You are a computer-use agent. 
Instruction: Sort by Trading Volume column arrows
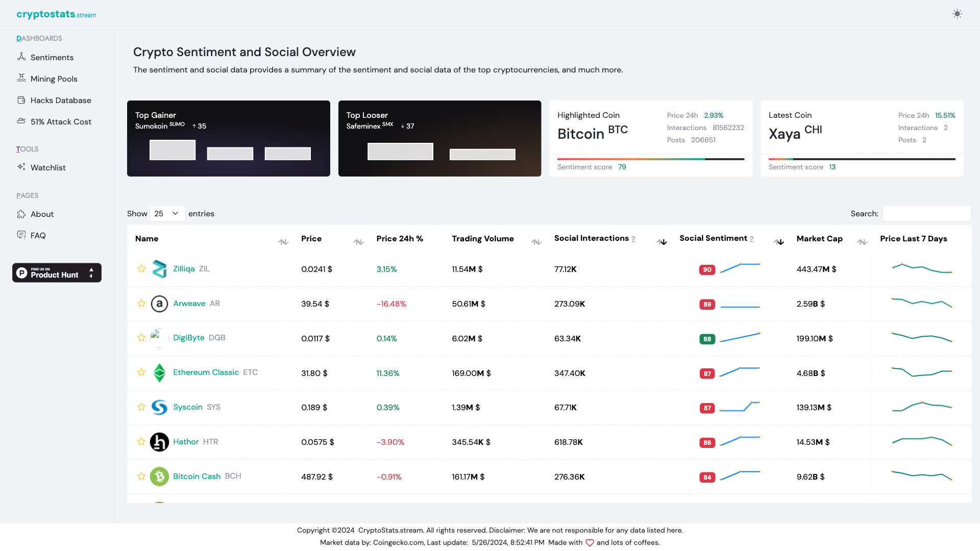(536, 242)
